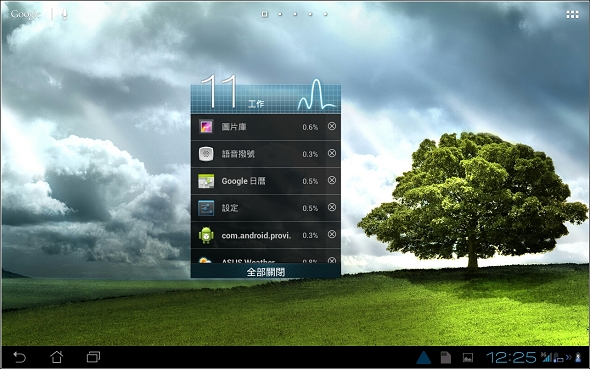The height and width of the screenshot is (369, 590).
Task: Tap the 0.3% value for 語音撥號
Action: (310, 154)
